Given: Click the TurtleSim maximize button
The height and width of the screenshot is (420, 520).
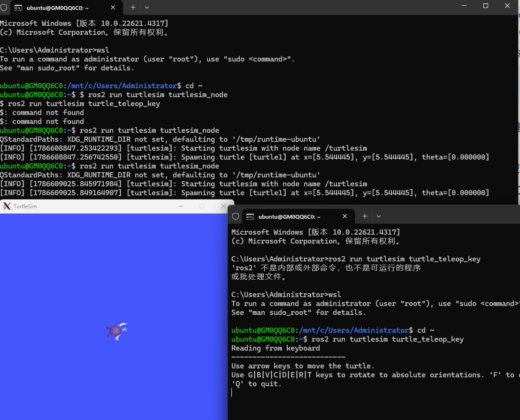Looking at the screenshot, I should tap(202, 206).
